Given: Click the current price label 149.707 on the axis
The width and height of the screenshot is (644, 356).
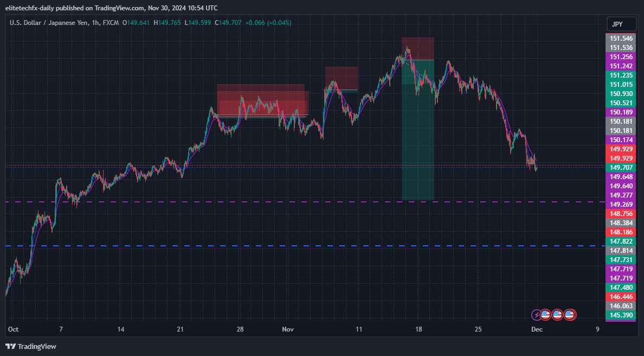Looking at the screenshot, I should pyautogui.click(x=621, y=168).
